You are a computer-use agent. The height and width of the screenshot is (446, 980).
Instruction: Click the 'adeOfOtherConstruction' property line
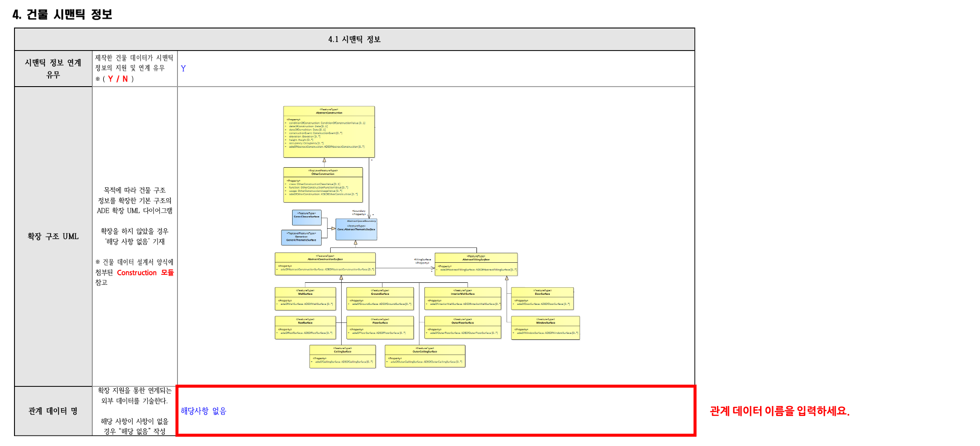[x=323, y=194]
